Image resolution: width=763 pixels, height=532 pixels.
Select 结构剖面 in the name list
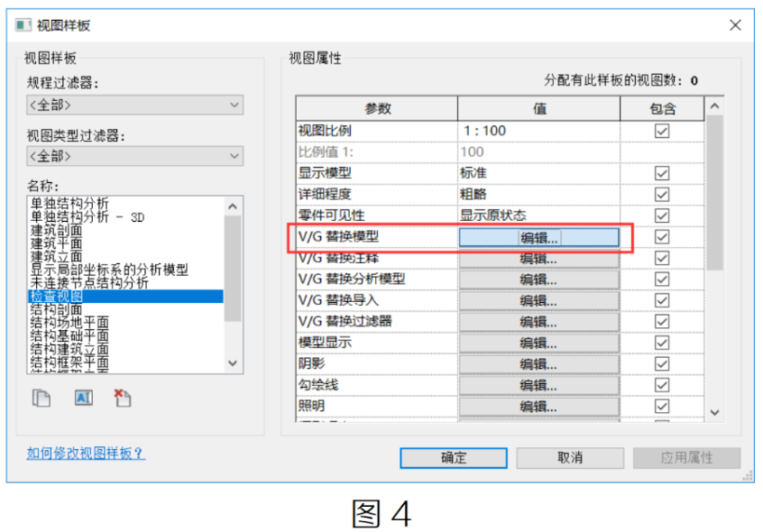pos(125,309)
